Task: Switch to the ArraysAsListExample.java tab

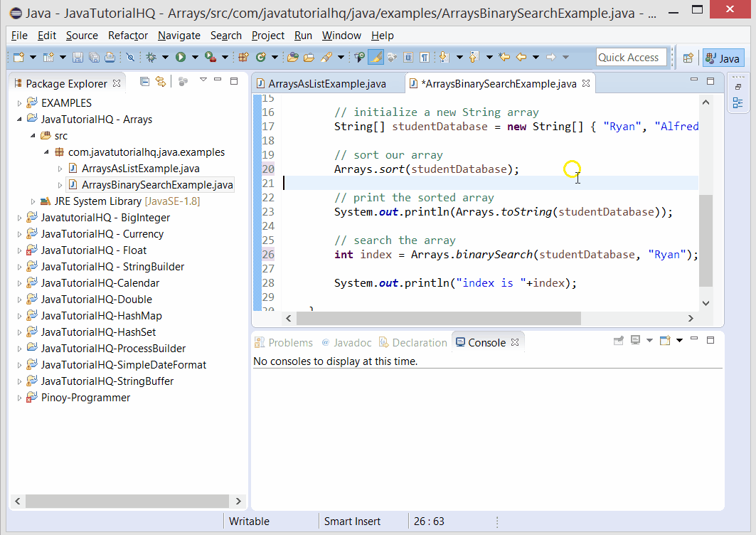Action: click(x=329, y=83)
